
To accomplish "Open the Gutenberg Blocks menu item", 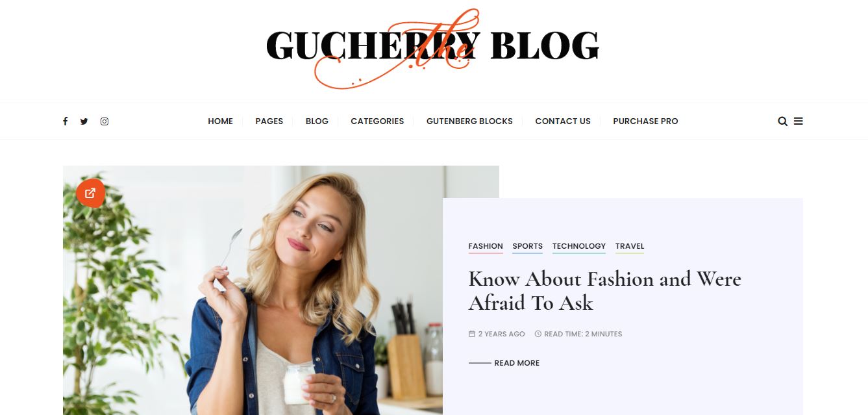I will pos(469,121).
